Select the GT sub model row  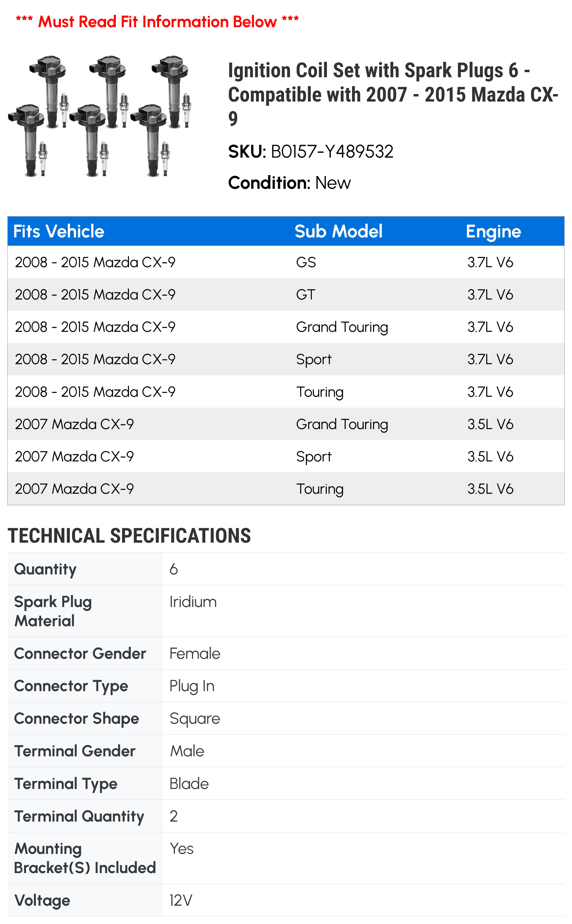(x=286, y=294)
